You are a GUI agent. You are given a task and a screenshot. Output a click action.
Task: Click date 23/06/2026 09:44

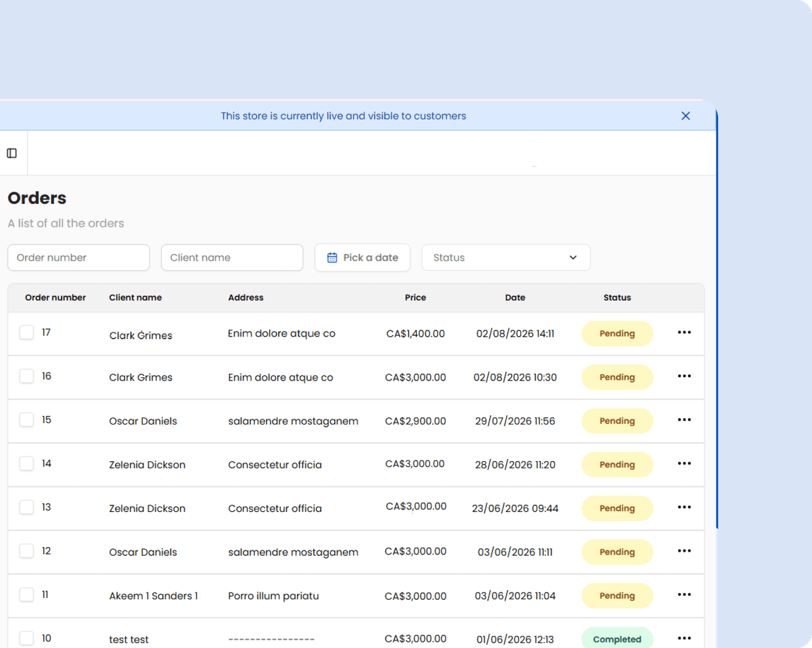(515, 508)
